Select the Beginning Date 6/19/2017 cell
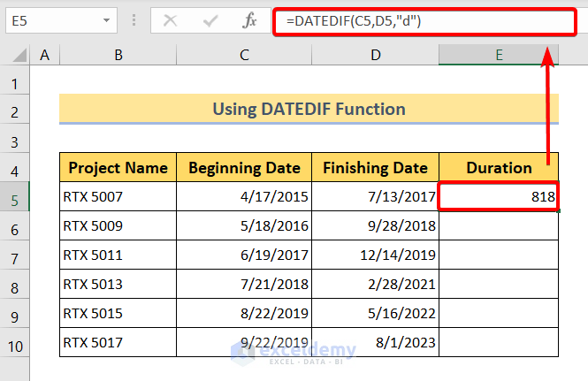 (244, 255)
